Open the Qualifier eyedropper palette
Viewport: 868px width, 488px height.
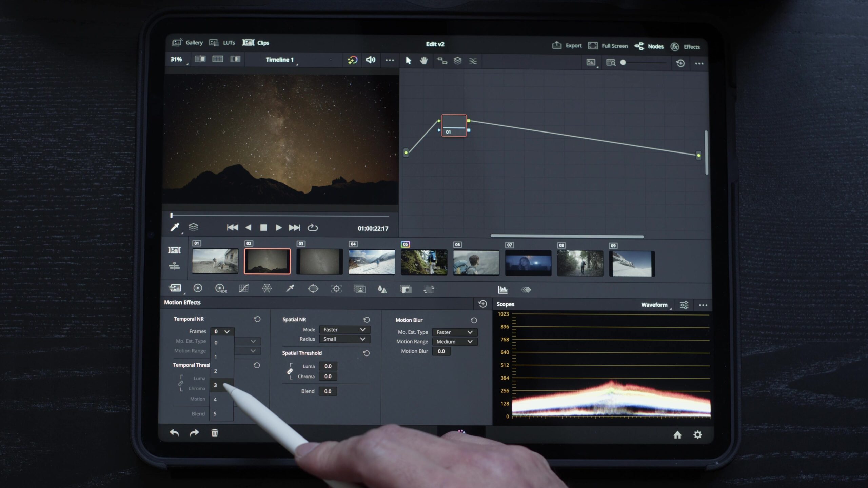click(290, 289)
